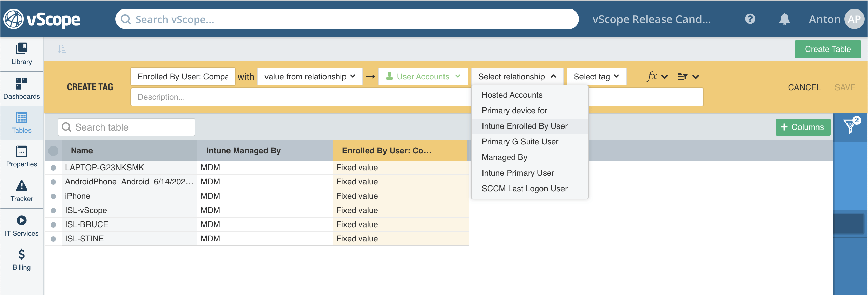Open vScope Release Cand... title
The width and height of the screenshot is (868, 295).
coord(651,19)
